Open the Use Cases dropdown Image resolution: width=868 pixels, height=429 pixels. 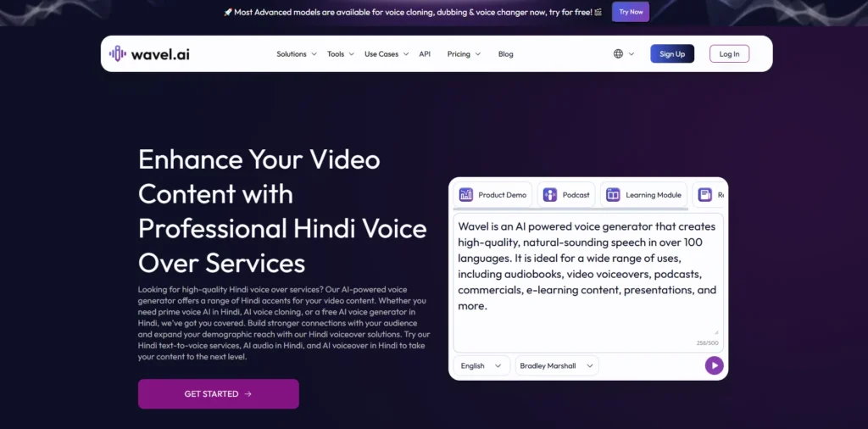tap(387, 54)
